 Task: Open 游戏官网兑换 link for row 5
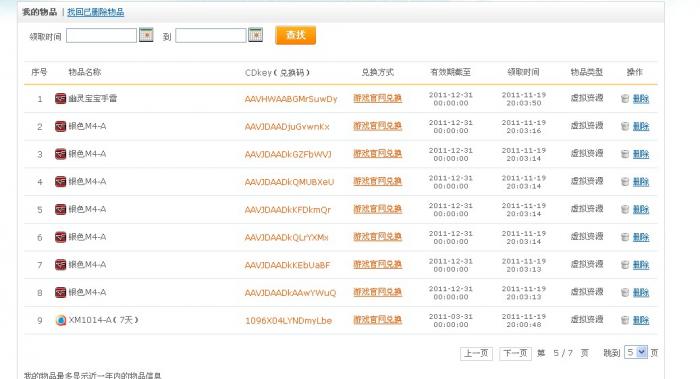pyautogui.click(x=378, y=209)
